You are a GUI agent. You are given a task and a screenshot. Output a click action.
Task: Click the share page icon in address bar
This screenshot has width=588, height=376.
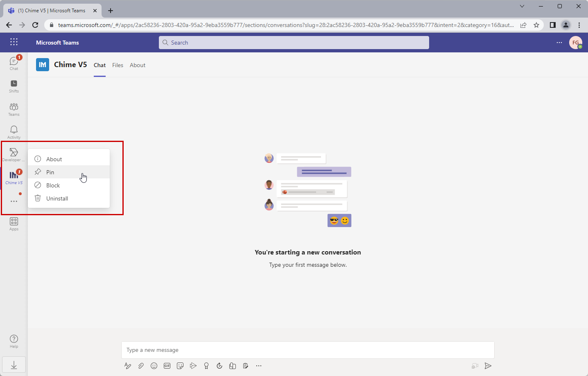pos(523,25)
